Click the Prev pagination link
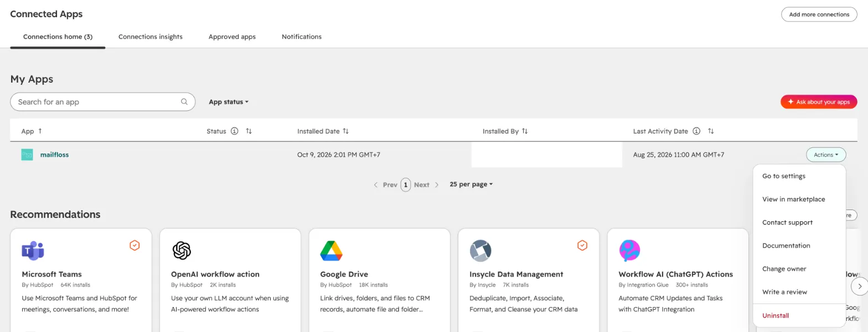 click(390, 185)
